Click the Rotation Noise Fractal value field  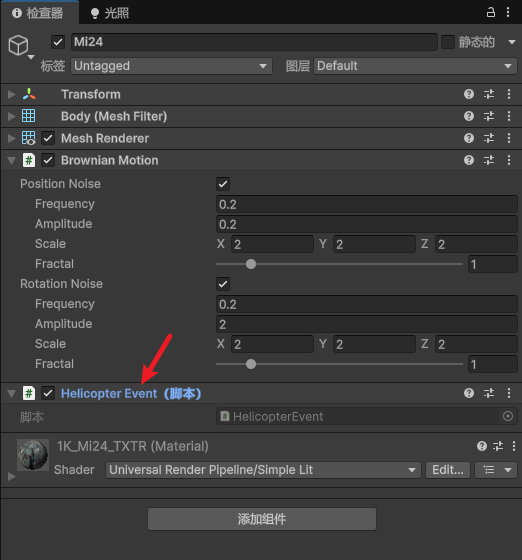click(493, 364)
